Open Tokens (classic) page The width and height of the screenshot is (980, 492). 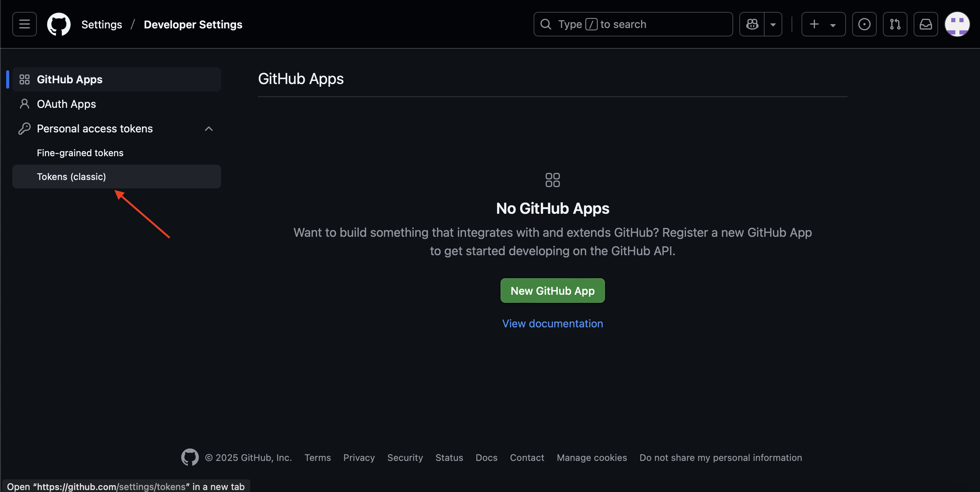pyautogui.click(x=117, y=177)
